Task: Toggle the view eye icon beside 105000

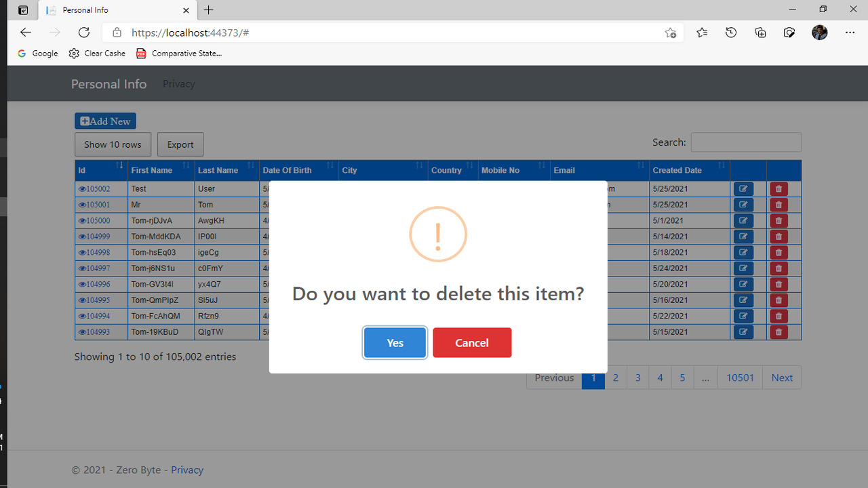Action: pos(80,220)
